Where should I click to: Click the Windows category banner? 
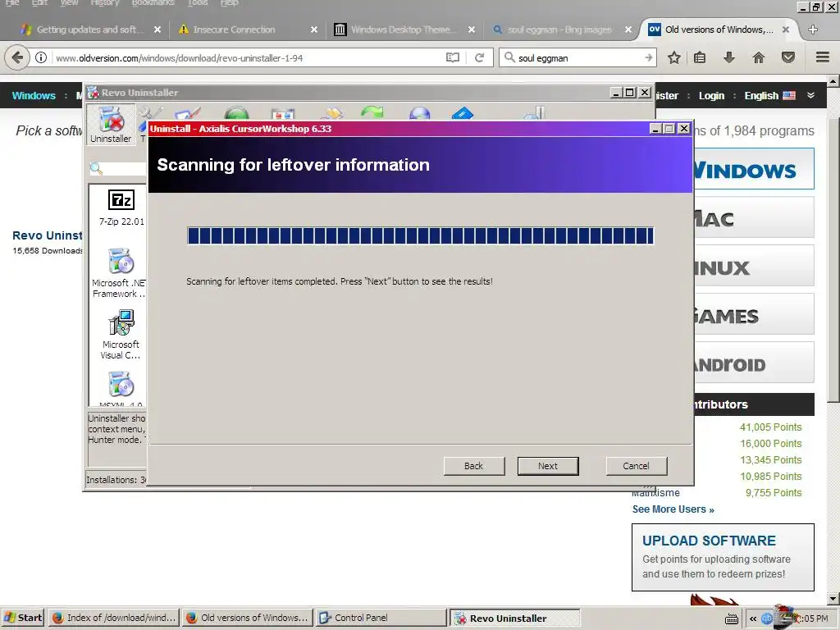tap(755, 169)
